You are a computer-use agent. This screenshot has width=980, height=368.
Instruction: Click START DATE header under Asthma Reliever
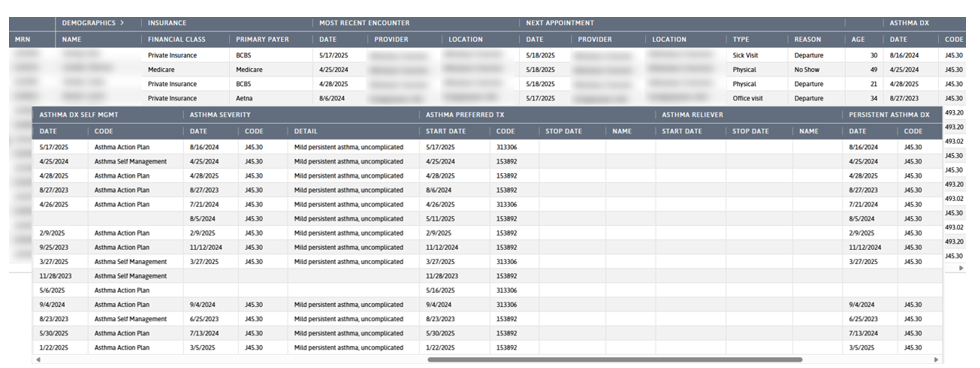681,132
